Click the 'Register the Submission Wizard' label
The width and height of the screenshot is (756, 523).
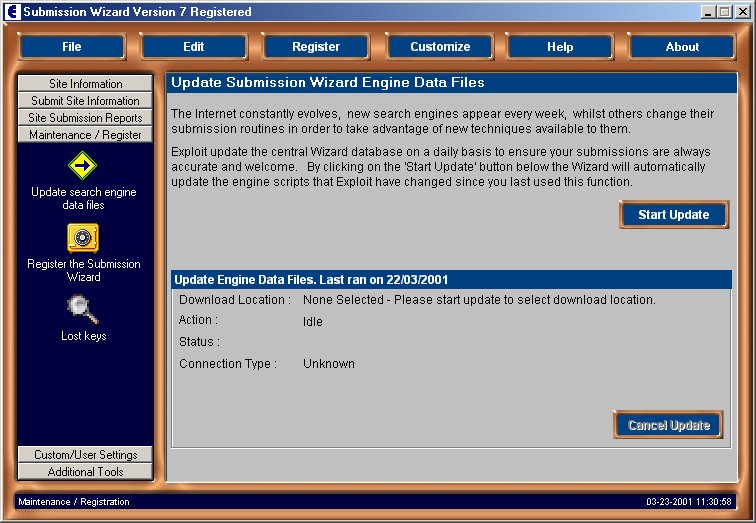click(83, 270)
